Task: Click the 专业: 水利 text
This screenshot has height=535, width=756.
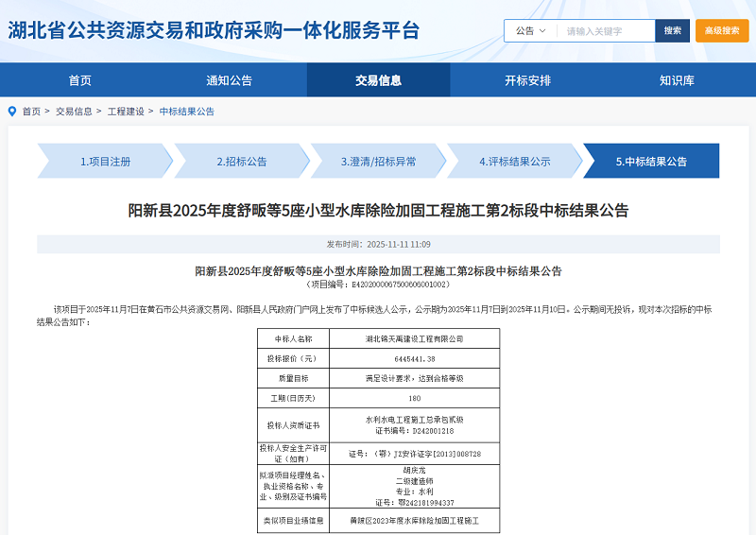Action: click(414, 492)
